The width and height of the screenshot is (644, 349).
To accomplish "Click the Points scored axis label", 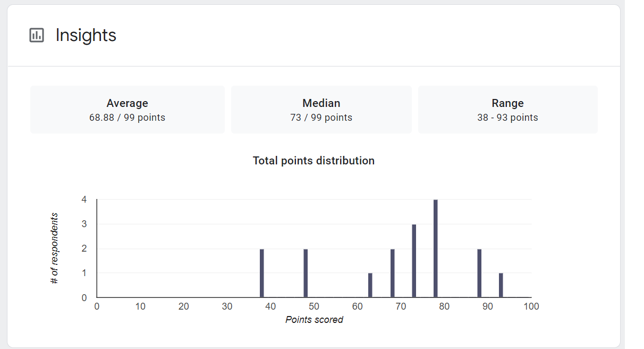I will pyautogui.click(x=314, y=320).
